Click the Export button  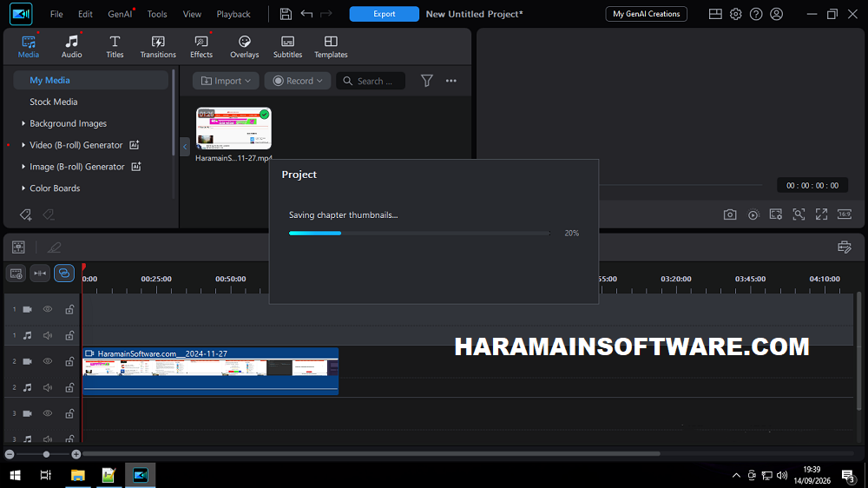pos(385,14)
